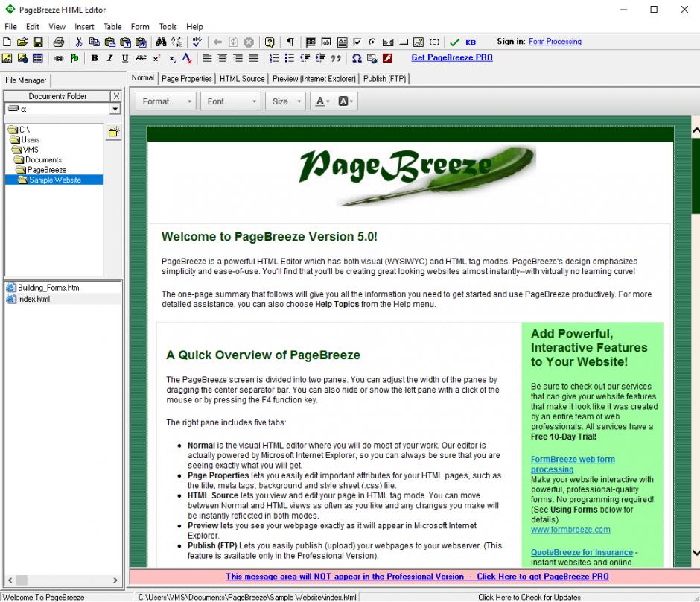700x602 pixels.
Task: Open help with question mark icon
Action: [x=269, y=42]
